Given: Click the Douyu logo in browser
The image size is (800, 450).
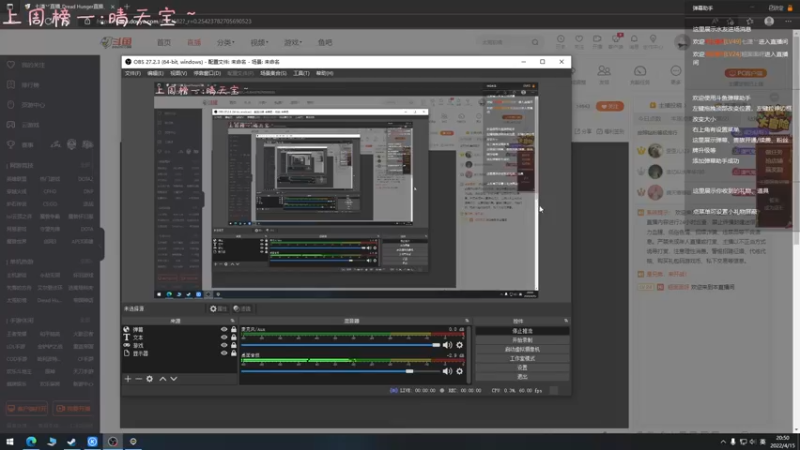Looking at the screenshot, I should tap(116, 42).
